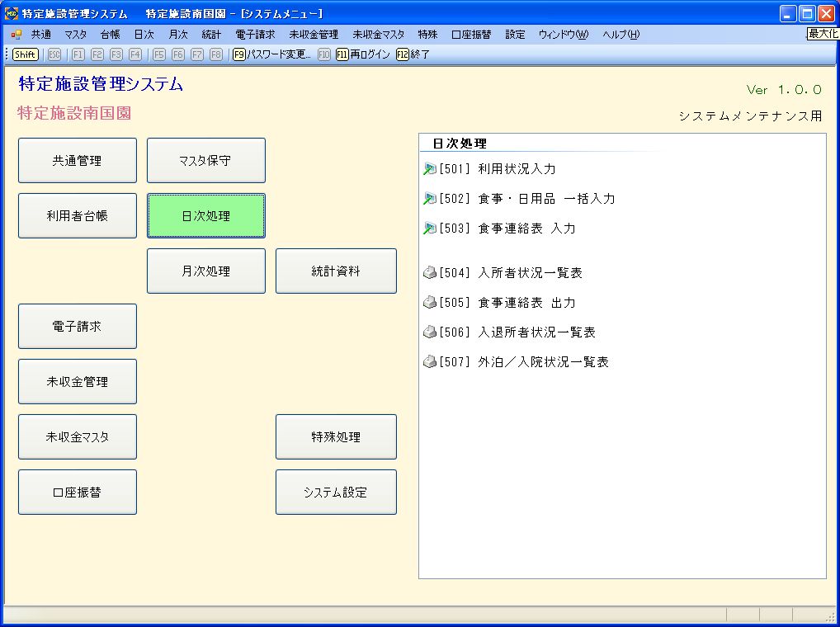Open the システム設定 button

336,493
